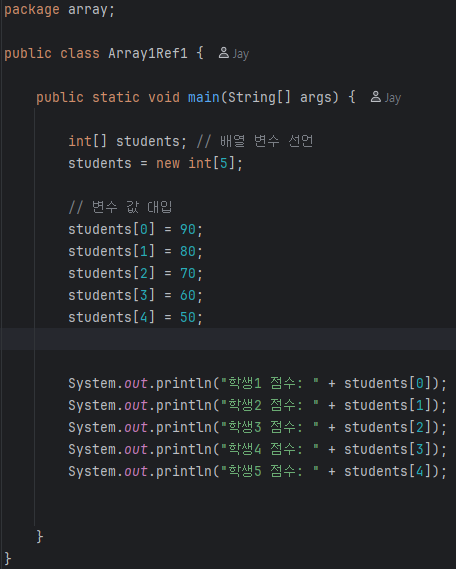Click students[0] in the first println
456x569 pixels.
[387, 384]
